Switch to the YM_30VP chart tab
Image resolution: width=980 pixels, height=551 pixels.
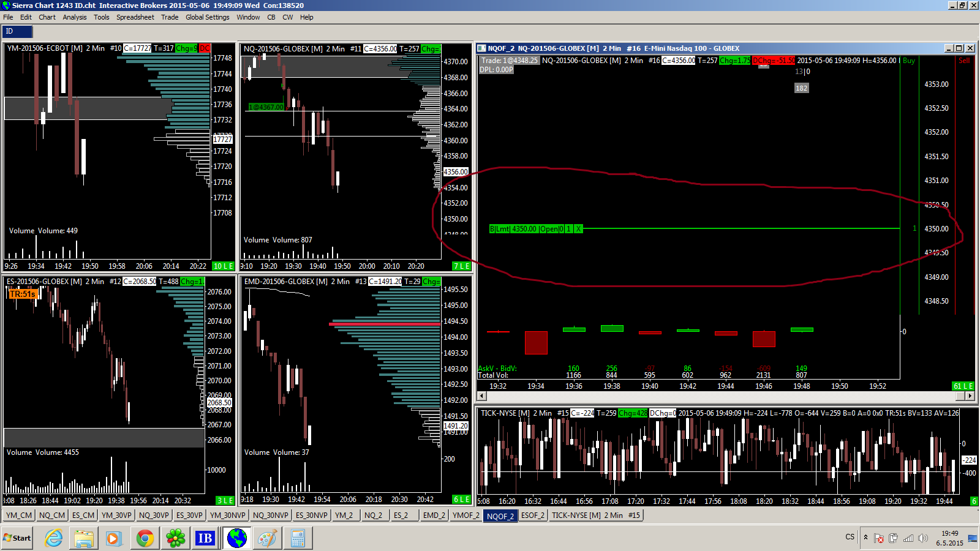pos(116,515)
